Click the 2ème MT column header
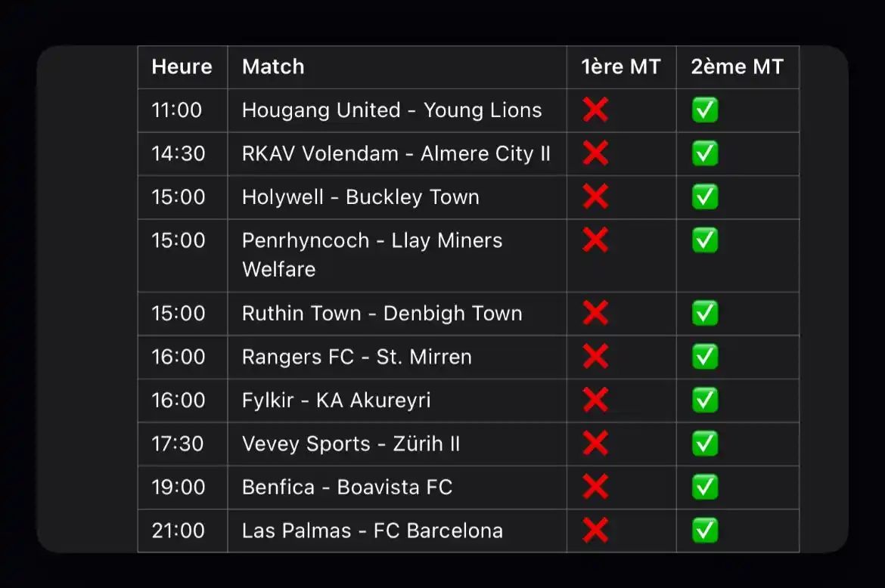This screenshot has height=588, width=885. click(737, 67)
